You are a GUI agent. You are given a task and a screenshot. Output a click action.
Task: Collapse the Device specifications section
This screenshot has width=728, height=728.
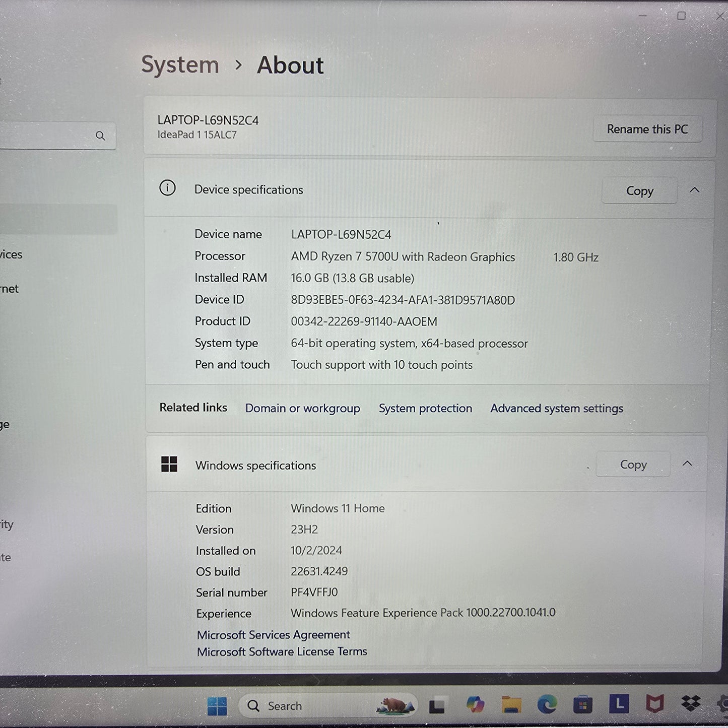[695, 190]
